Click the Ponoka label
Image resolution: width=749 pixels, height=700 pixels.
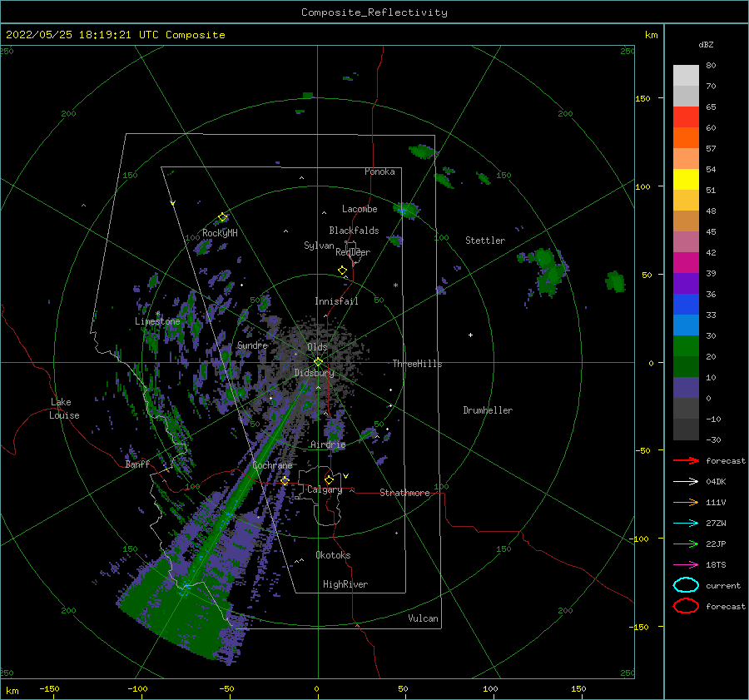tap(379, 171)
